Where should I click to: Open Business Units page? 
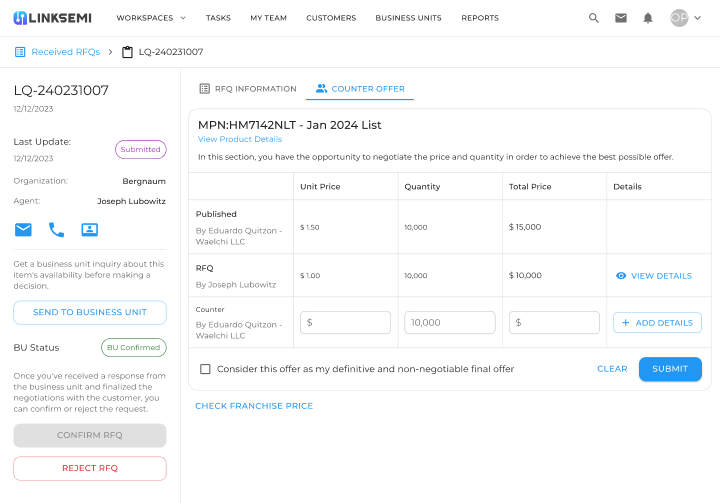pyautogui.click(x=408, y=18)
